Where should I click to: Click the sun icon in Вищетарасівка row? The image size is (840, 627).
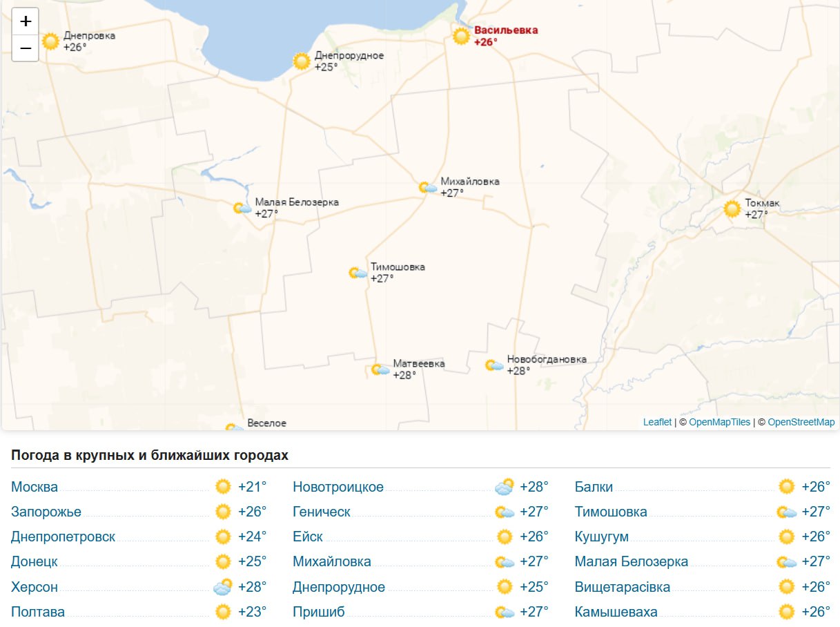tap(787, 587)
